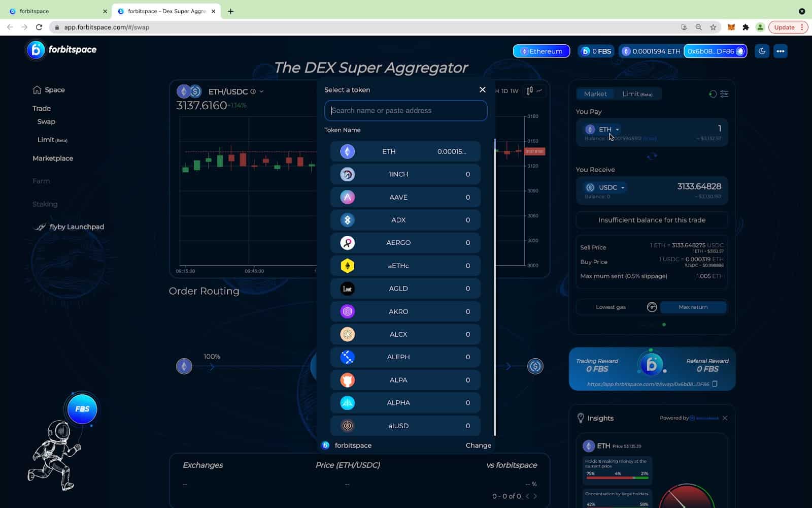
Task: Click the 0 FBS balance badge
Action: point(596,51)
